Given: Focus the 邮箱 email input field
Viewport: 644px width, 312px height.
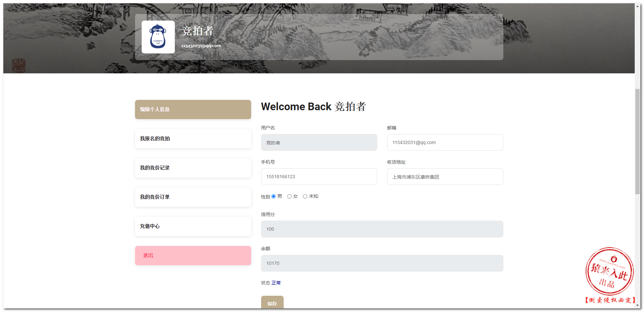Looking at the screenshot, I should coord(445,142).
